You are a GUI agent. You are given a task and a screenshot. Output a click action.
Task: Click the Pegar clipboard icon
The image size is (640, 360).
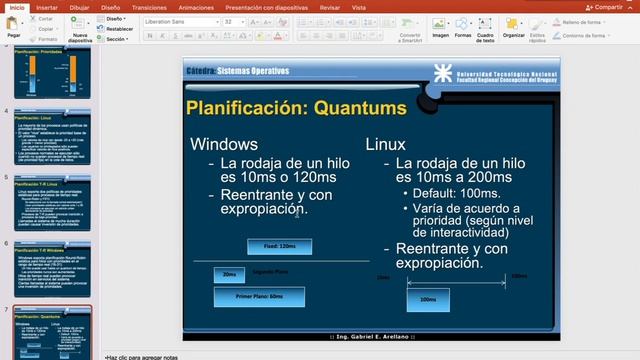tap(12, 24)
